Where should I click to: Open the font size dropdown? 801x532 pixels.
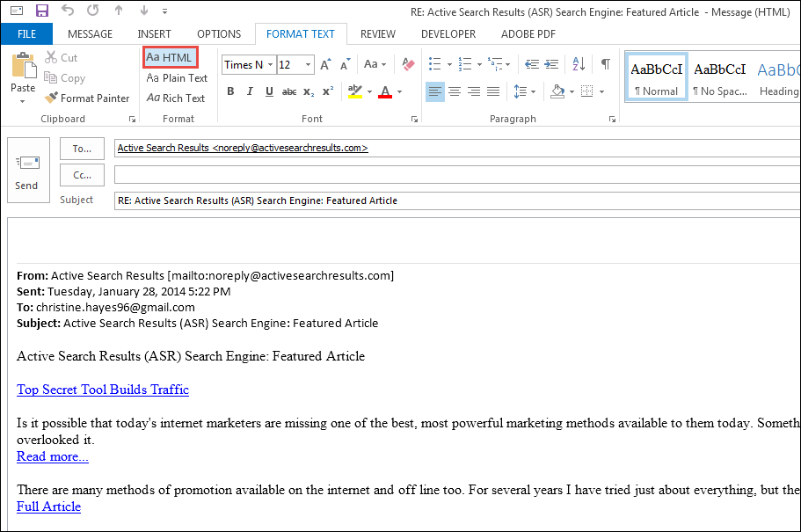(x=308, y=65)
